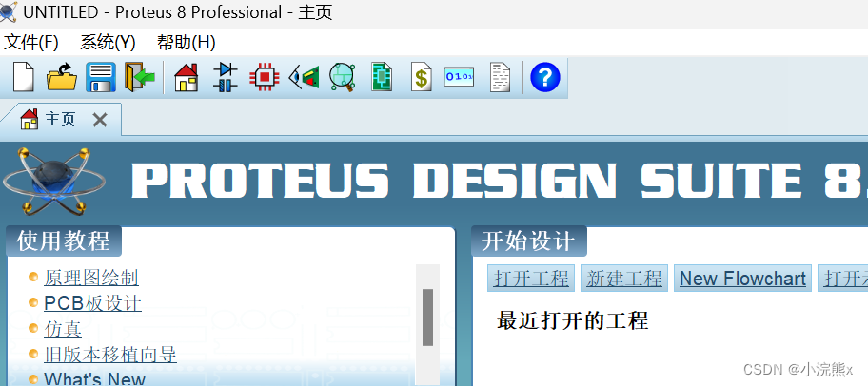This screenshot has height=386, width=868.
Task: Open the 文件(F) menu
Action: (x=31, y=43)
